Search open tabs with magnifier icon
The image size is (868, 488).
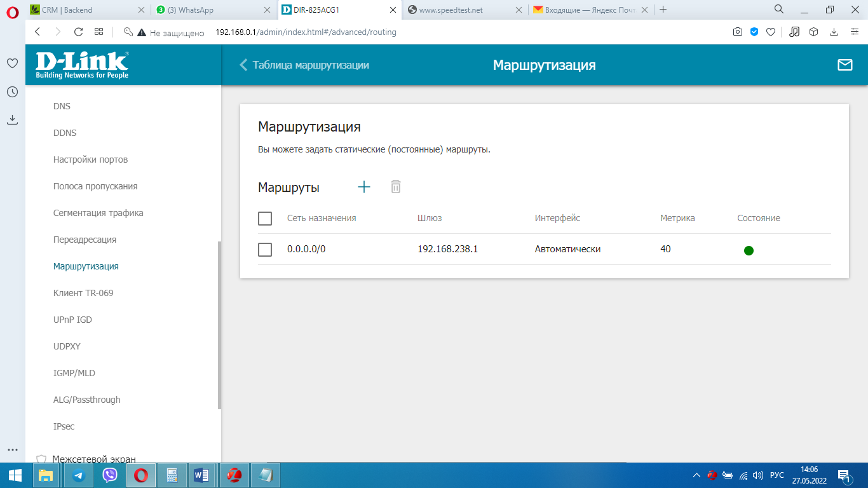778,10
